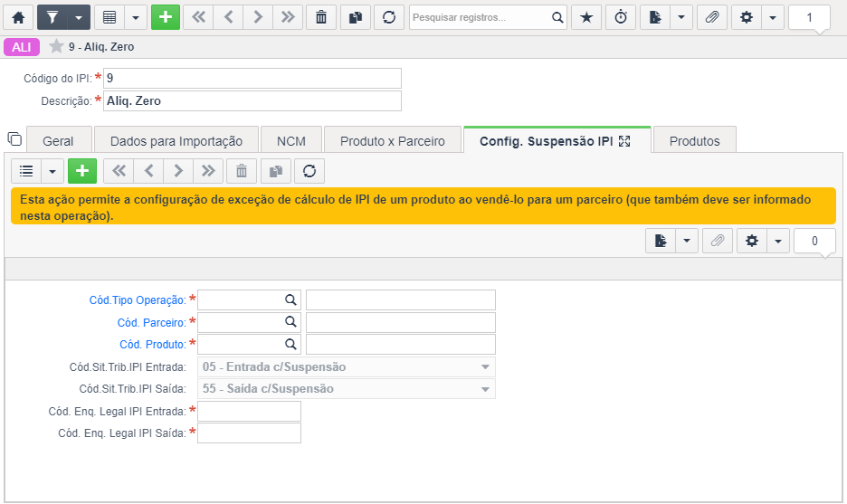Open favorites star in top toolbar
Screen dimensions: 847x504
click(586, 17)
